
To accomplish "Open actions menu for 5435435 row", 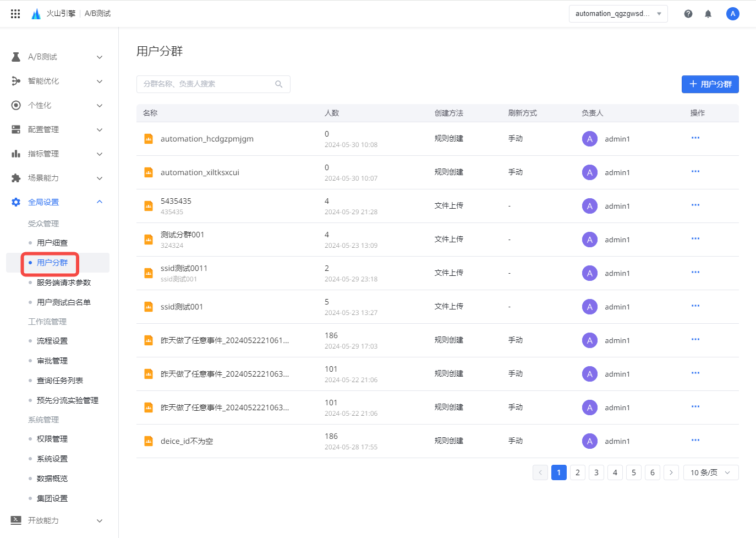I will point(695,205).
